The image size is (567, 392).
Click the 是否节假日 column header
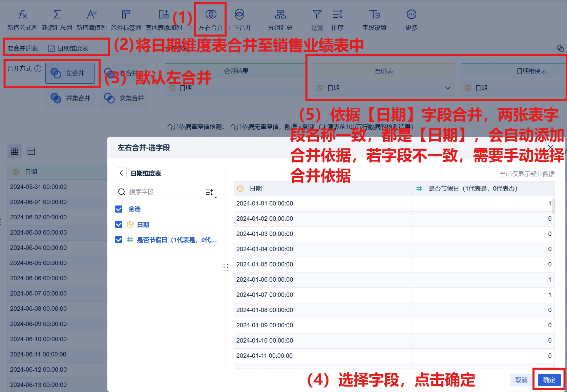click(484, 189)
